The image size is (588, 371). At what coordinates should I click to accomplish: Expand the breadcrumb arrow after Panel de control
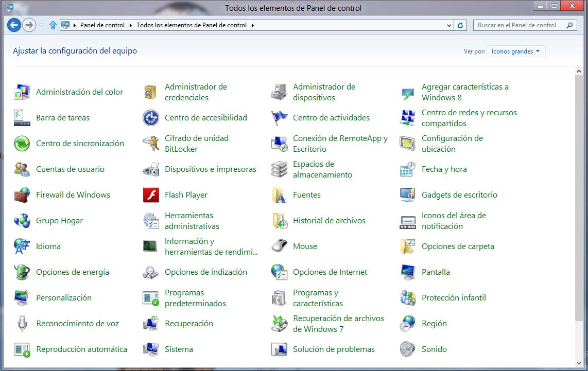click(x=131, y=25)
